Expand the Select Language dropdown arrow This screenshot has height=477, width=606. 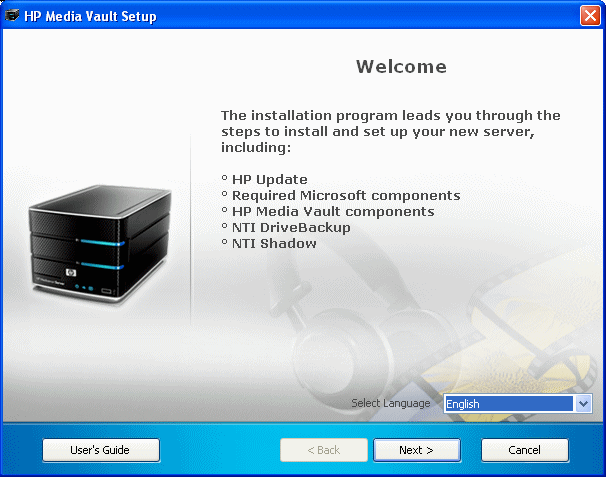coord(584,404)
